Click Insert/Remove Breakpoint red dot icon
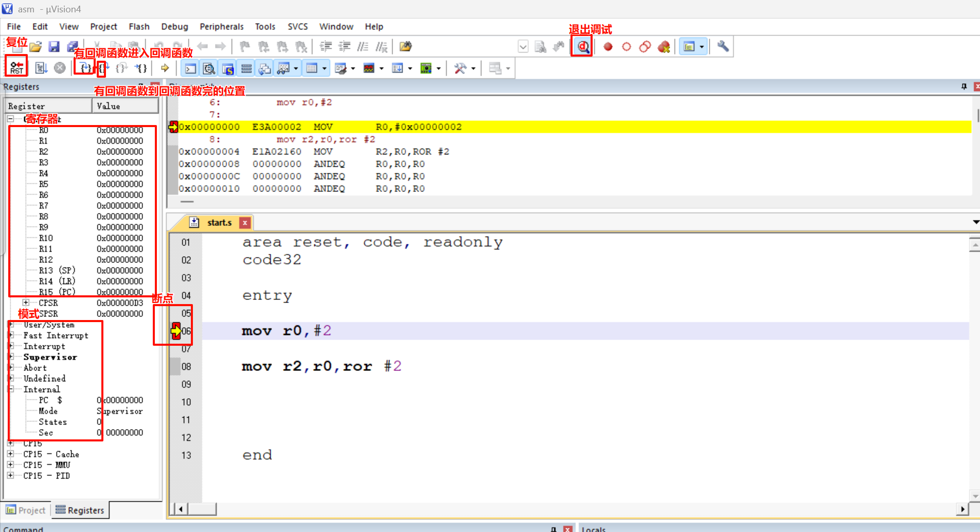Screen dimensions: 980x532 pyautogui.click(x=608, y=47)
